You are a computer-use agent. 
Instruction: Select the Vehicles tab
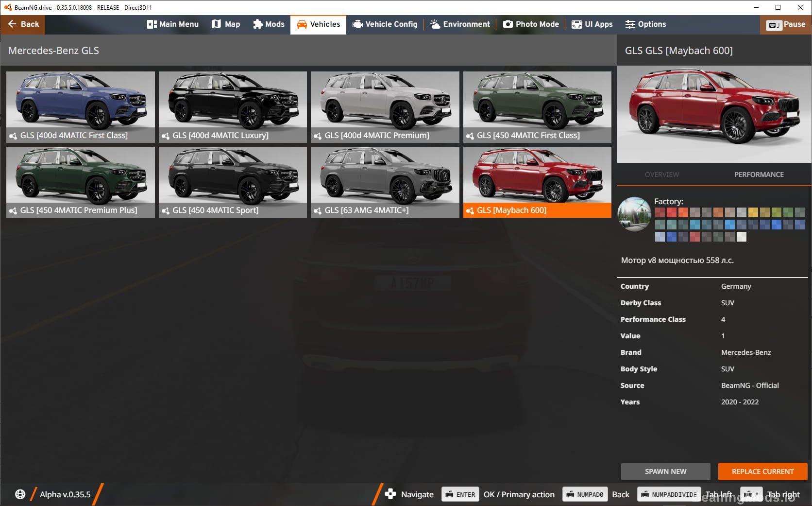pos(319,24)
